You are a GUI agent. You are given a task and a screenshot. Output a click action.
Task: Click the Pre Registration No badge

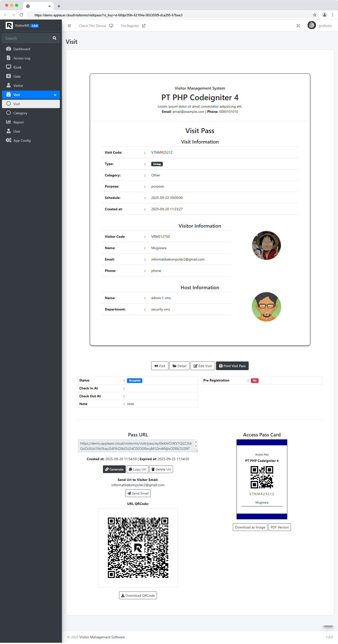pyautogui.click(x=255, y=381)
